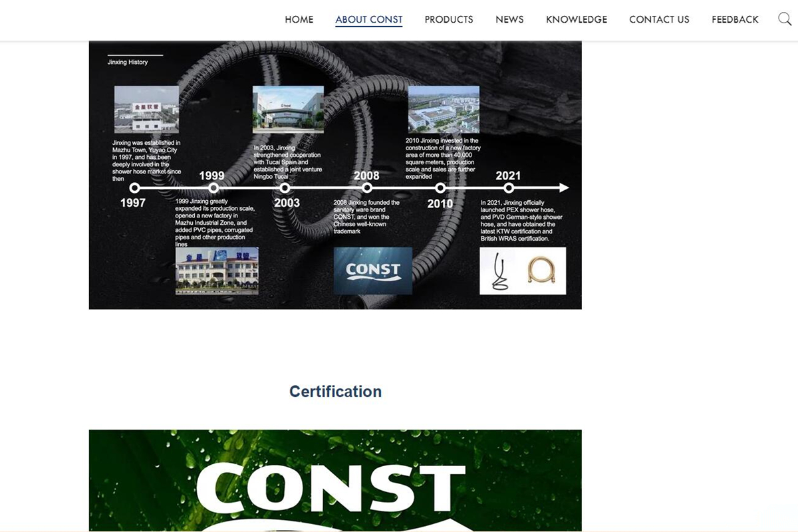The width and height of the screenshot is (798, 532).
Task: Open the FEEDBACK page link
Action: tap(735, 19)
